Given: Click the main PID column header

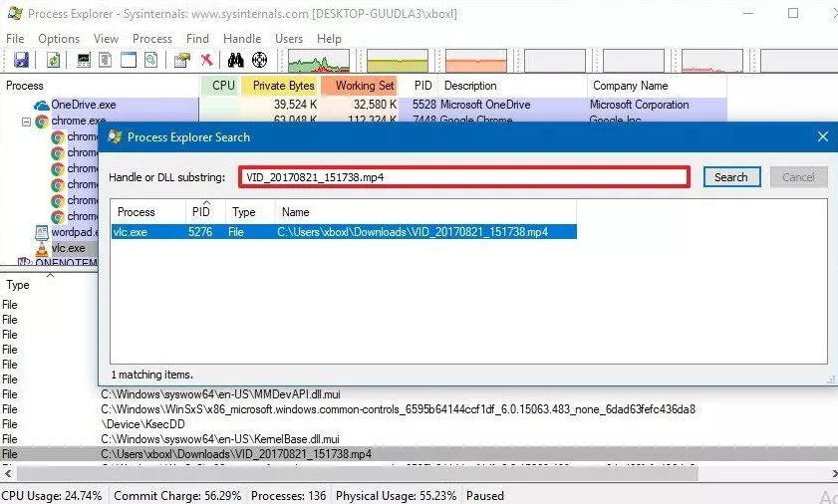Looking at the screenshot, I should (419, 86).
